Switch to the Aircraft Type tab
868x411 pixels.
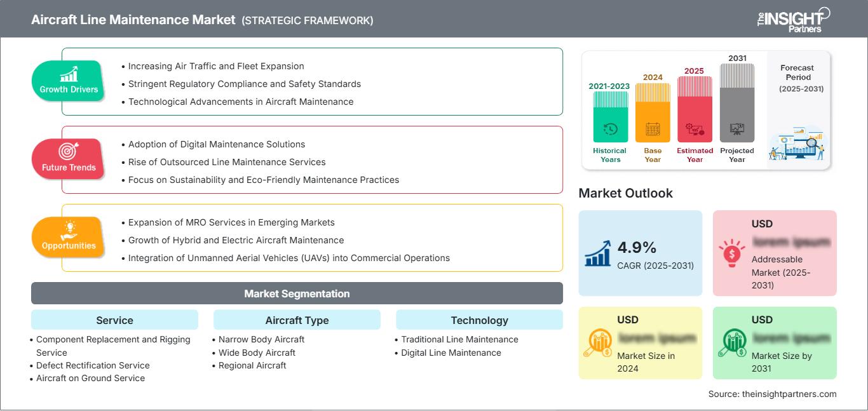[x=296, y=320]
